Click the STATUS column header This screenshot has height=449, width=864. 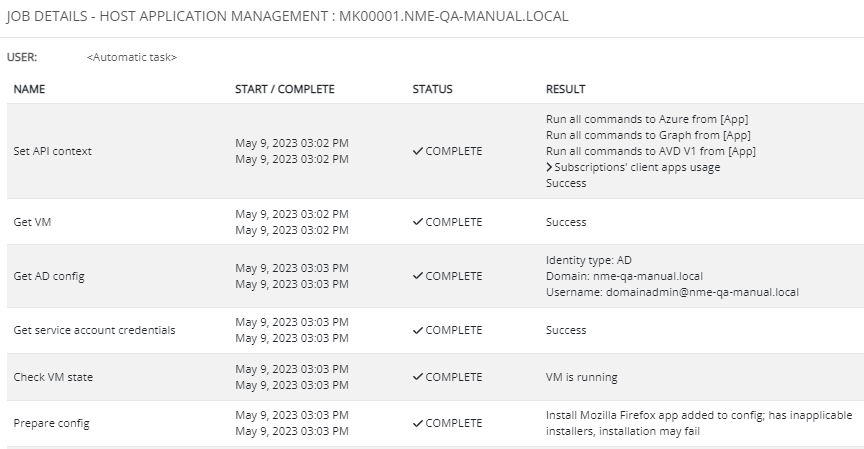click(433, 89)
